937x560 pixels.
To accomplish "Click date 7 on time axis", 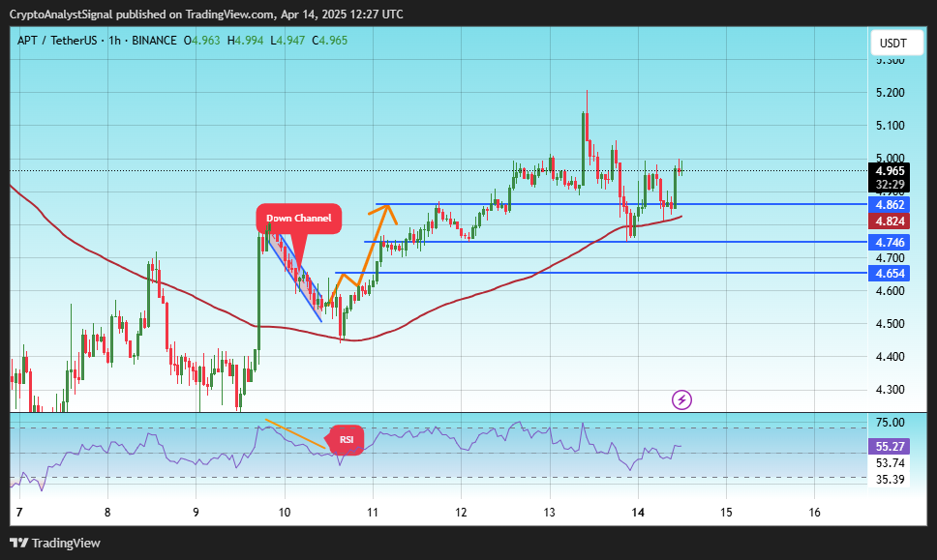I will tap(19, 512).
